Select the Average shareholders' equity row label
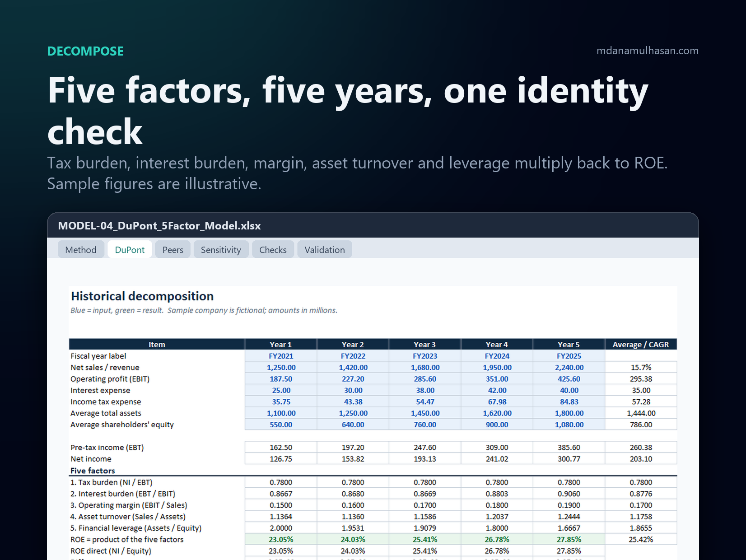The image size is (746, 560). click(x=122, y=425)
